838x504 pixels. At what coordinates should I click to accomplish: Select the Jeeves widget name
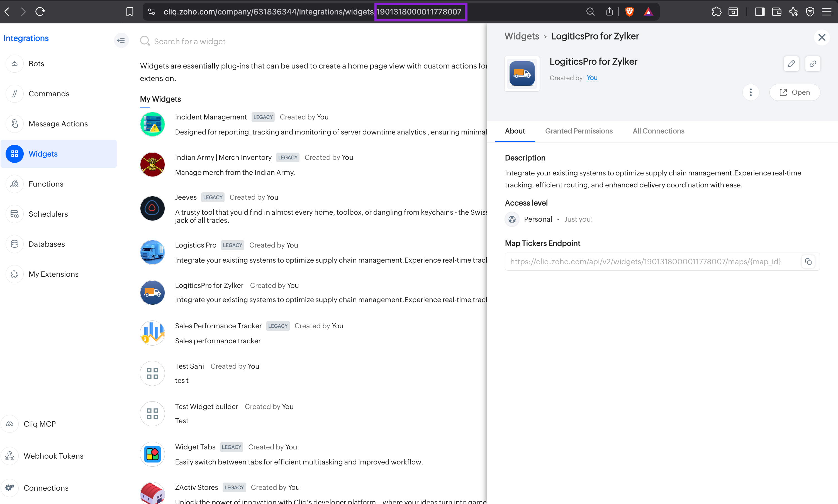point(186,197)
